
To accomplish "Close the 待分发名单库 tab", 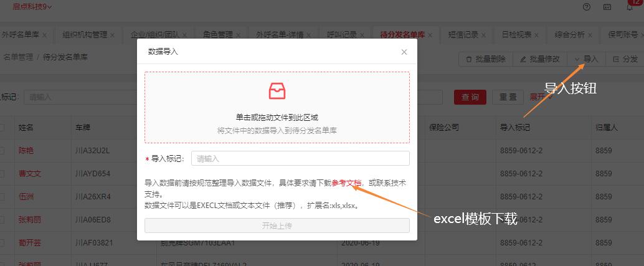I will click(x=430, y=36).
